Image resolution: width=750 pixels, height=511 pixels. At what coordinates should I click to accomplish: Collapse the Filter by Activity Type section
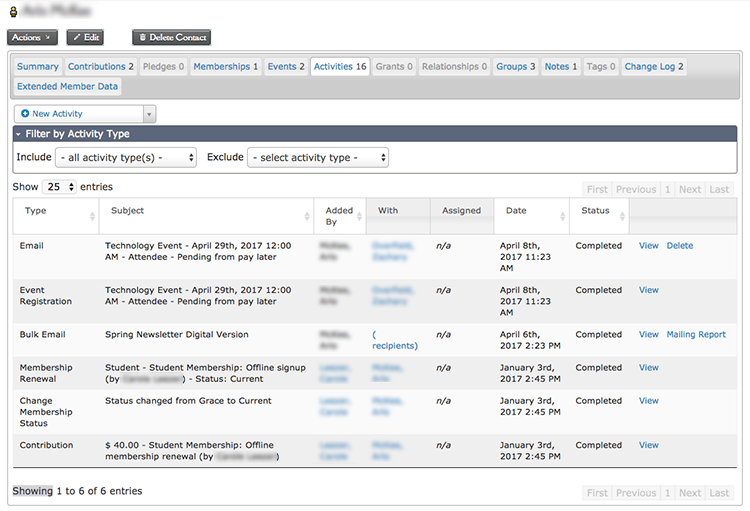[375, 133]
